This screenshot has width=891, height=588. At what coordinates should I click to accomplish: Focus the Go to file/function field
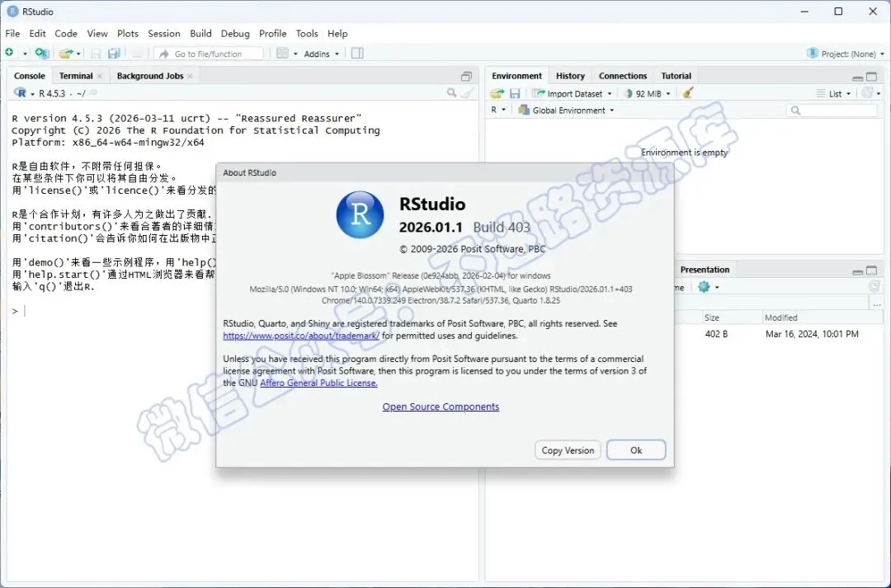tap(209, 54)
